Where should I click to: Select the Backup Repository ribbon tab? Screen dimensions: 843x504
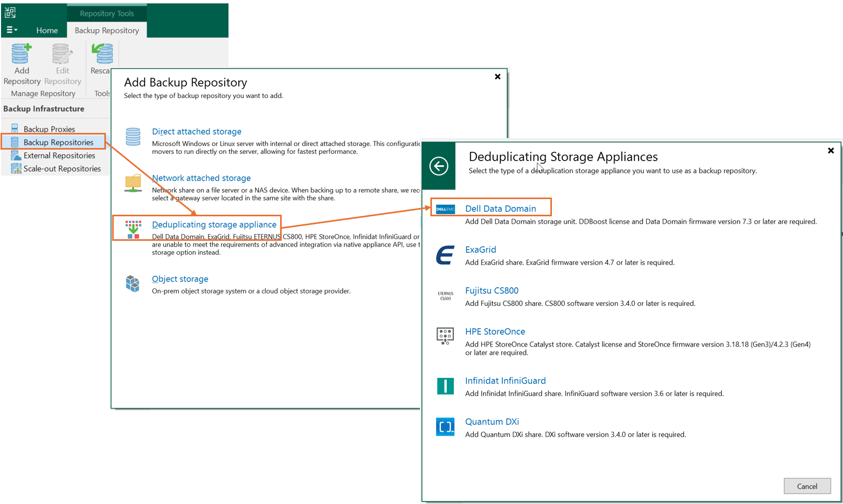pos(107,30)
